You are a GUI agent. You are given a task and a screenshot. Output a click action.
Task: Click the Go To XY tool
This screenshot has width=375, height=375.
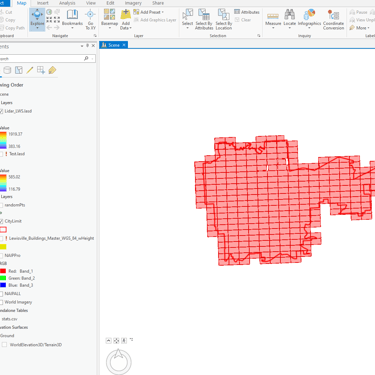coord(90,19)
